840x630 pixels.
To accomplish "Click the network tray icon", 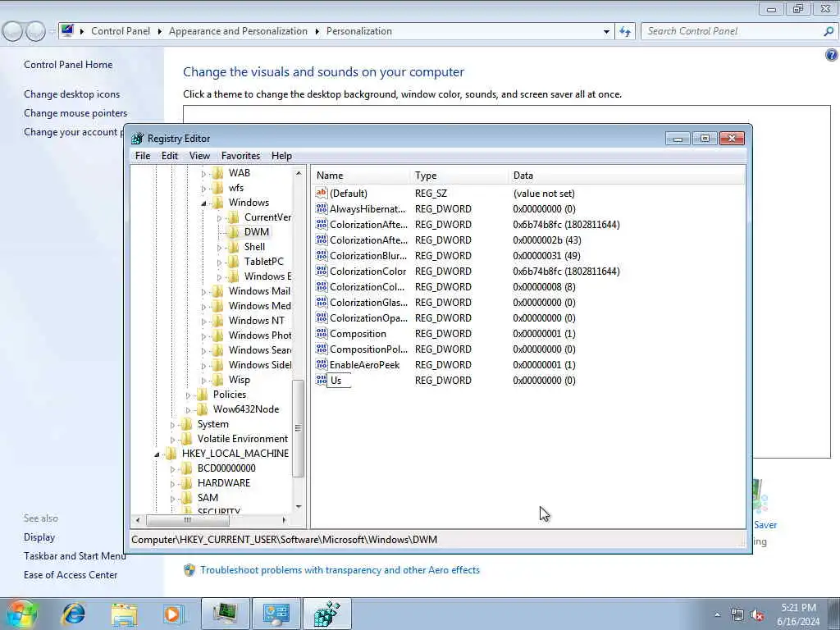I will [x=737, y=615].
